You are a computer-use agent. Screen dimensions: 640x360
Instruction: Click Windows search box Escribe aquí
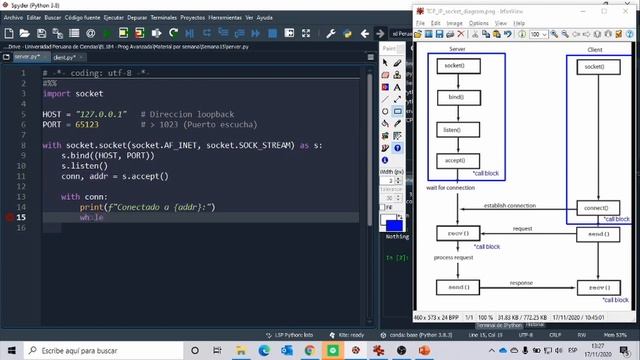[x=104, y=350]
